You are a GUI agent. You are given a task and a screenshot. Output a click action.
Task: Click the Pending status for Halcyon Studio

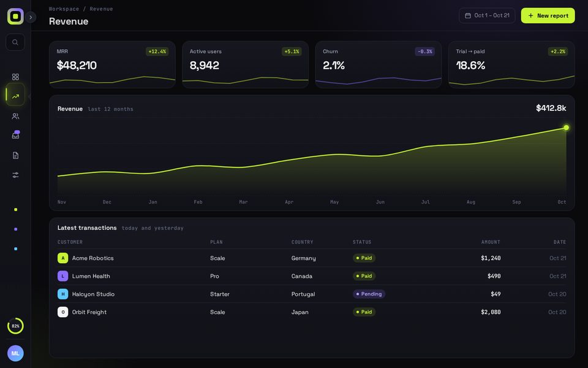[369, 294]
